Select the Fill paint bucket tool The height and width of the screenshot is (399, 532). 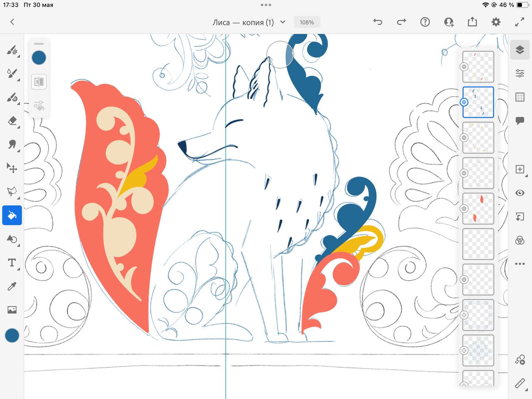point(12,215)
